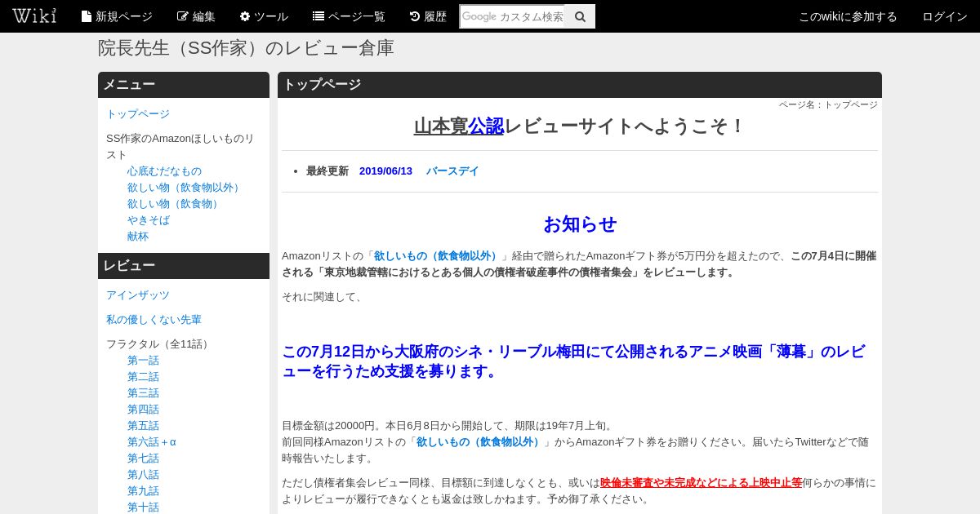Click ログイン in top bar
The width and height of the screenshot is (980, 514).
click(x=945, y=16)
